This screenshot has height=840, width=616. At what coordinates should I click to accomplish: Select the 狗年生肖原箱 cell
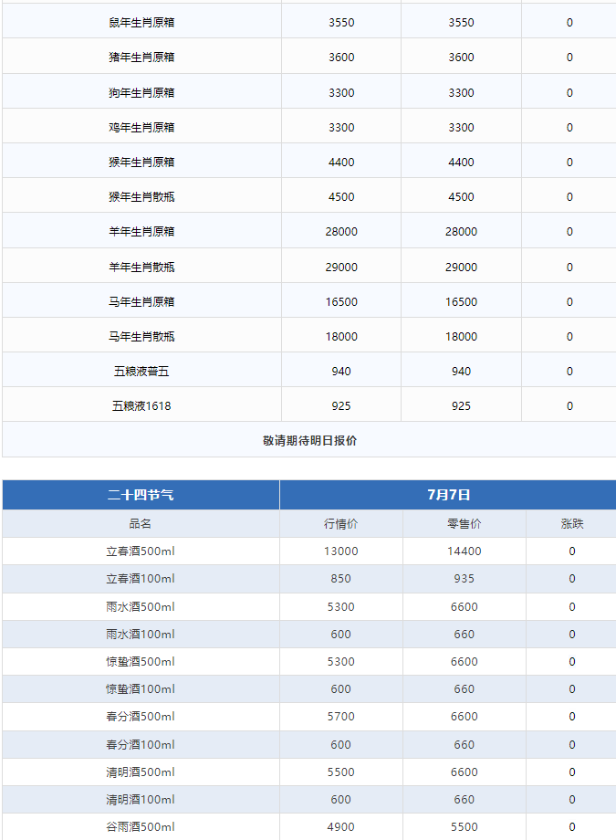141,93
